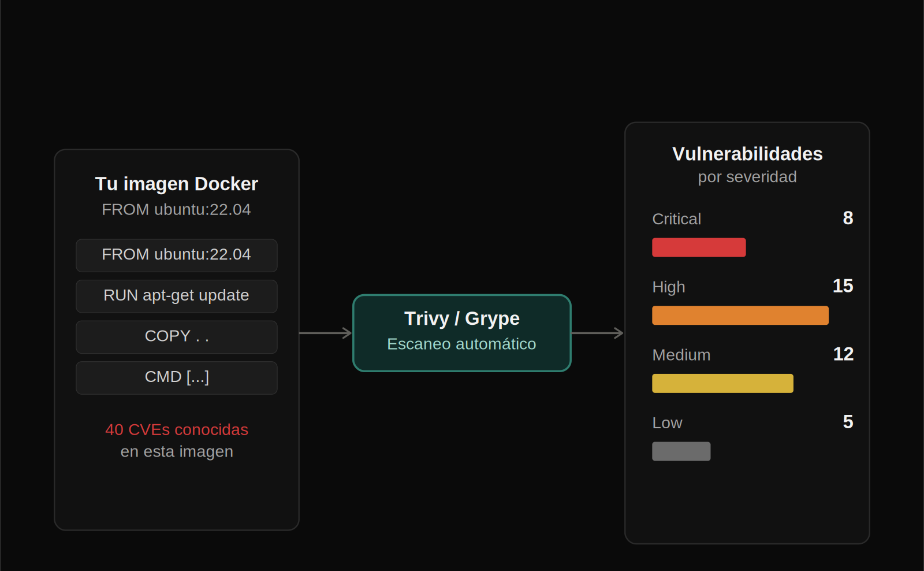Click the 'Tu imagen Docker' heading
924x571 pixels.
tap(176, 184)
